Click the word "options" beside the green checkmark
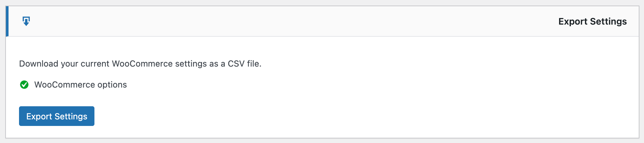Image resolution: width=644 pixels, height=143 pixels. coord(112,85)
